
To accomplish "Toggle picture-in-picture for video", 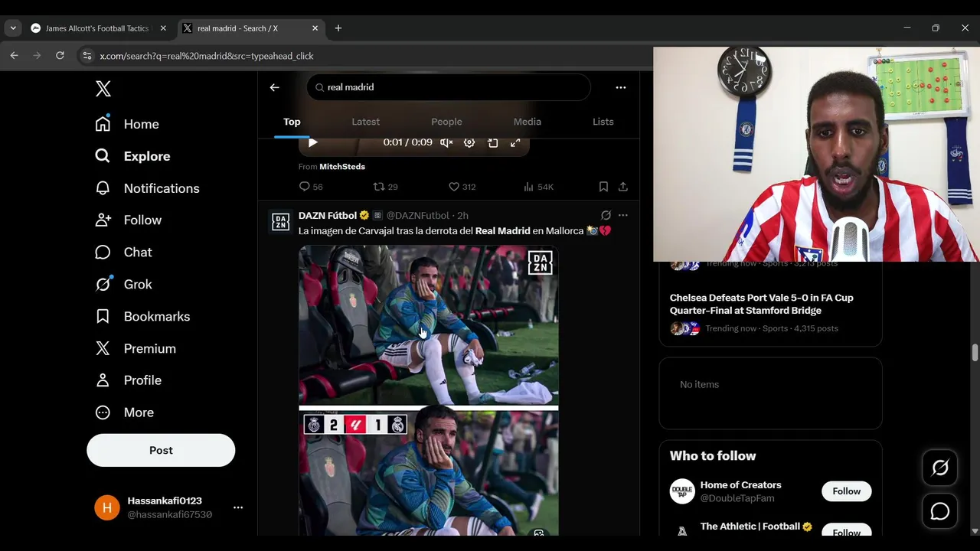I will click(x=493, y=142).
